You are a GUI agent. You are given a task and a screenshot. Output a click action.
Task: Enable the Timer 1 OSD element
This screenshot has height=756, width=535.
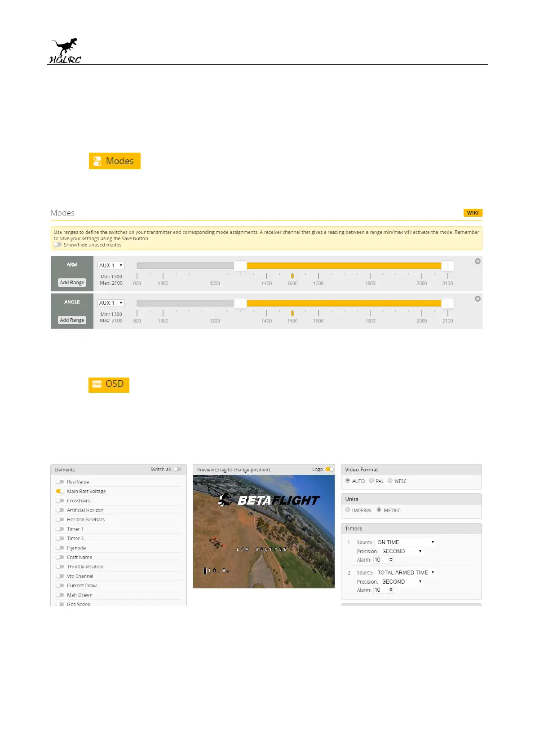coord(60,529)
